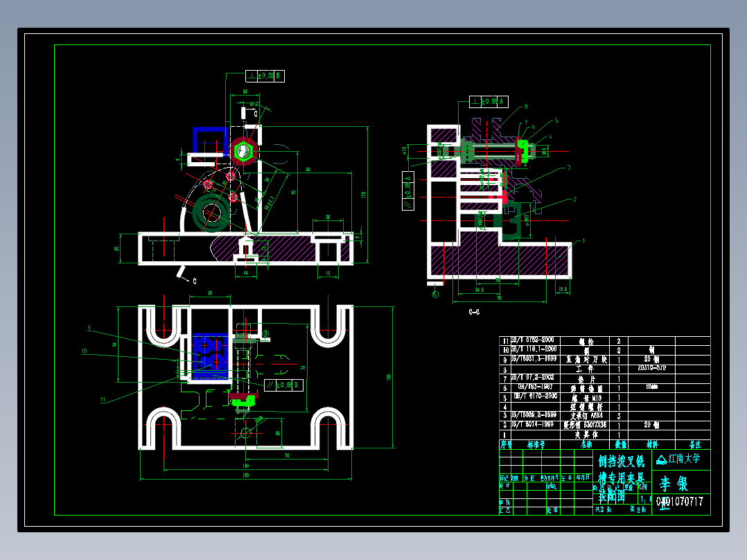Click balloon number '9' beside the plan view
747x560 pixels.
pos(89,328)
